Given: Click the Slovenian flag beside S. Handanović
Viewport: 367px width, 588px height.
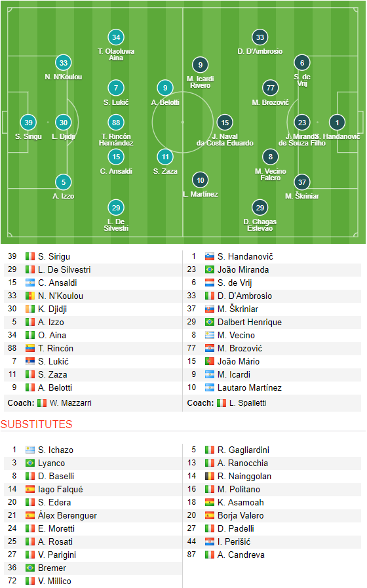Looking at the screenshot, I should [210, 257].
